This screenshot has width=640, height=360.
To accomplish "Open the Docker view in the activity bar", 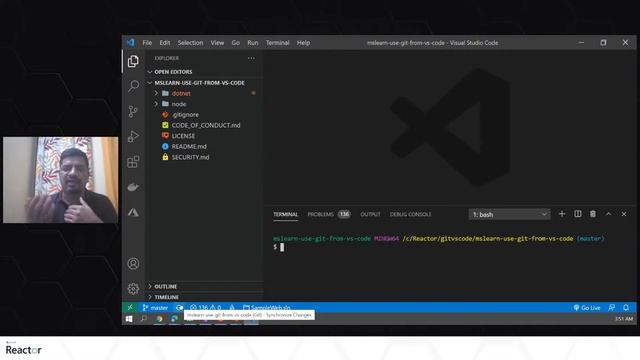I will 133,187.
